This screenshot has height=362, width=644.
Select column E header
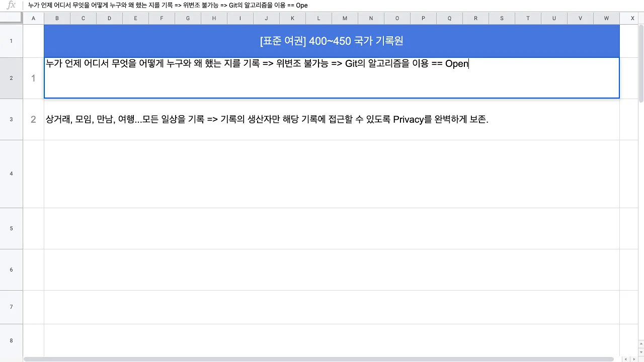(x=135, y=18)
